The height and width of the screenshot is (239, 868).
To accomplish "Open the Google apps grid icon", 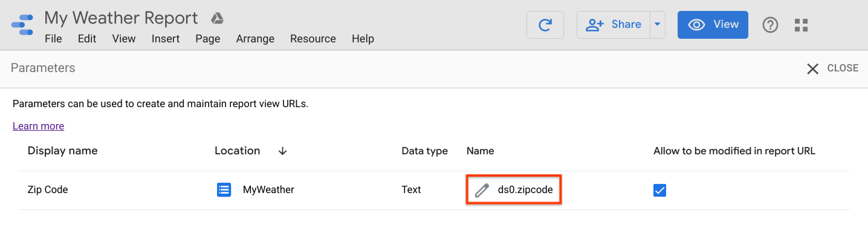I will coord(802,25).
